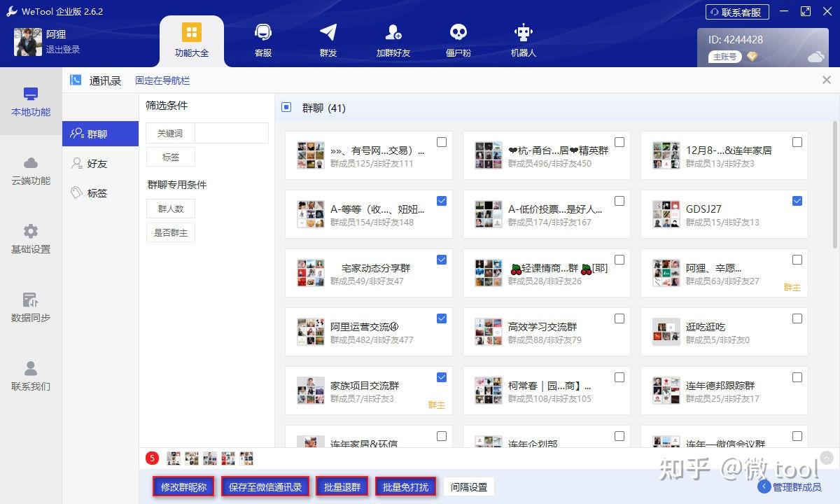Launch the 僵尸粉 zombie-fan checker

[x=458, y=40]
